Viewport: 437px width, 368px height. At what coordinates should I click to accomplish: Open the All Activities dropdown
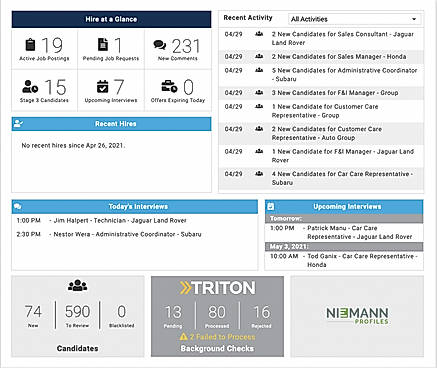(x=354, y=19)
